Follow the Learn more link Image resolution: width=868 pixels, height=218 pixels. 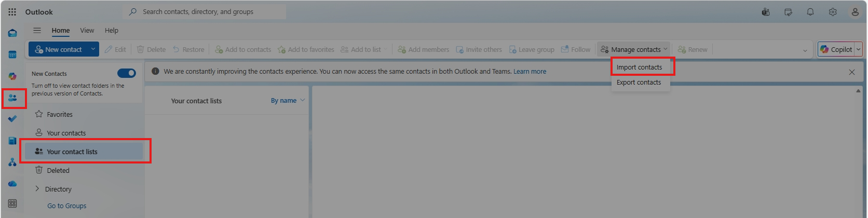530,72
